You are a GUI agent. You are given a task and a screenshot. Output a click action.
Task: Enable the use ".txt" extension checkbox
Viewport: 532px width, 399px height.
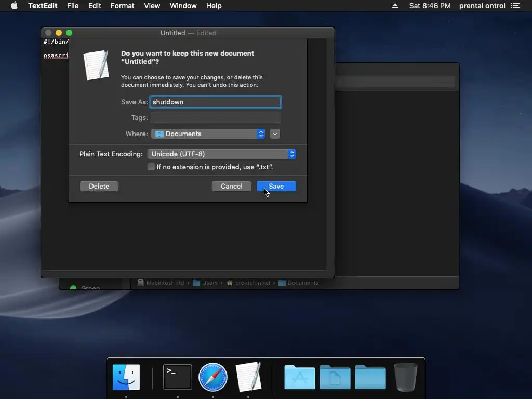[151, 167]
